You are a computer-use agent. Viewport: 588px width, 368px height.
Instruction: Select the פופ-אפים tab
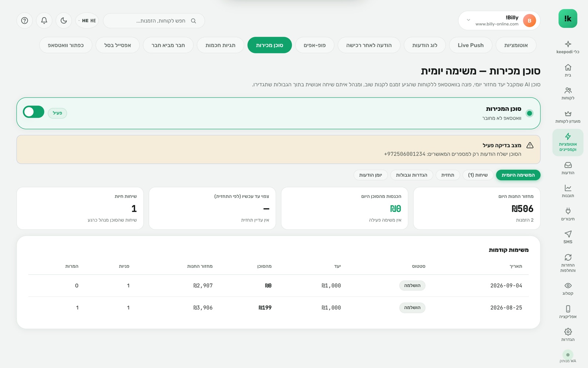pyautogui.click(x=315, y=45)
